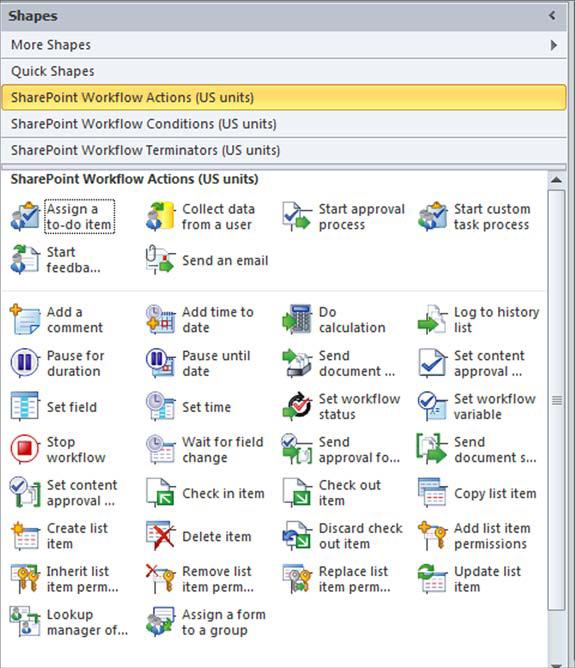Screen dimensions: 575x668
Task: Pick the Start approval process shape icon
Action: 296,216
